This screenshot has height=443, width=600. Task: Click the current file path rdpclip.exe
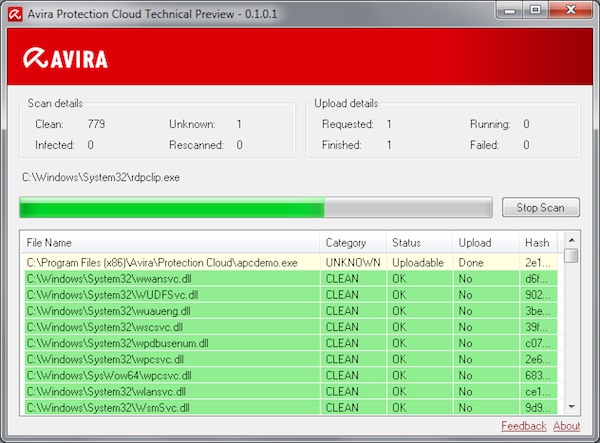pos(101,177)
